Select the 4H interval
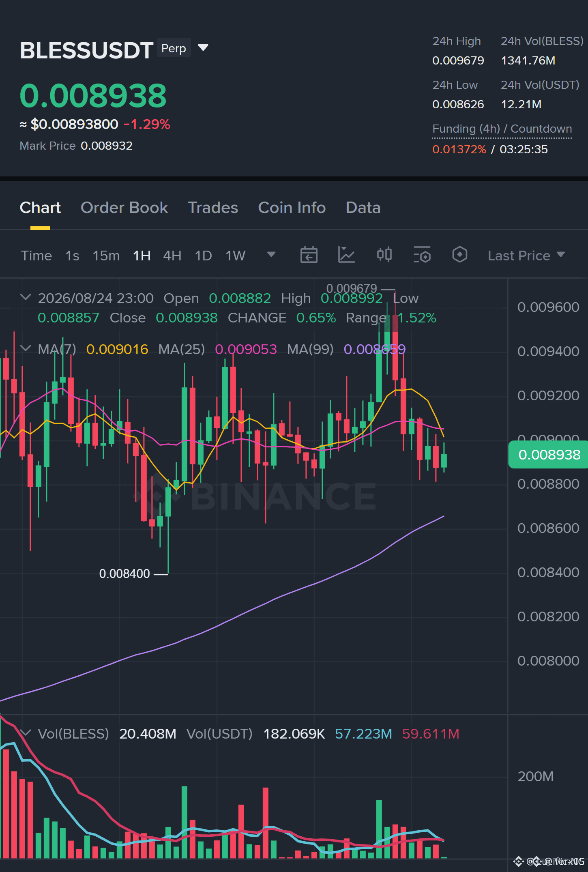588x872 pixels. (x=172, y=256)
